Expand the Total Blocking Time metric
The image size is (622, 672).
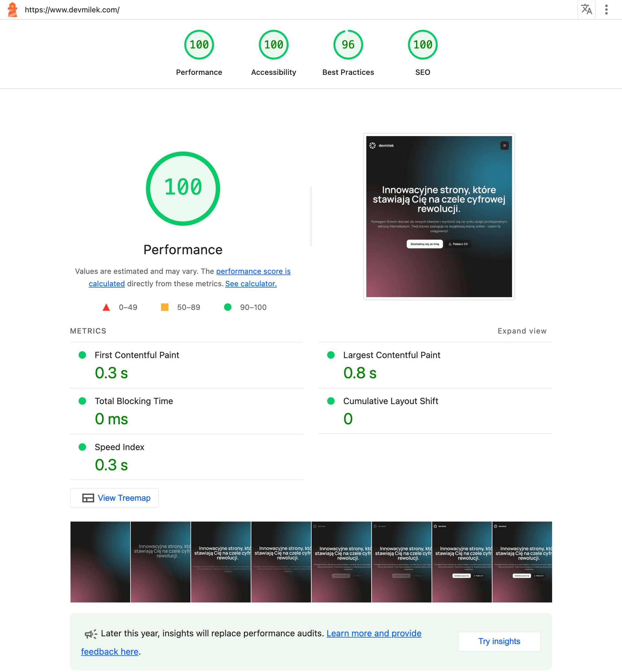(133, 401)
